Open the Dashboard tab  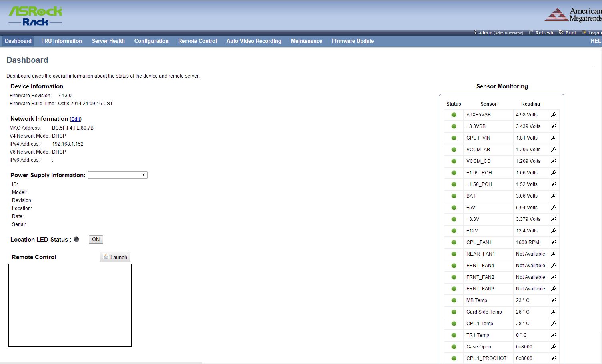[18, 41]
